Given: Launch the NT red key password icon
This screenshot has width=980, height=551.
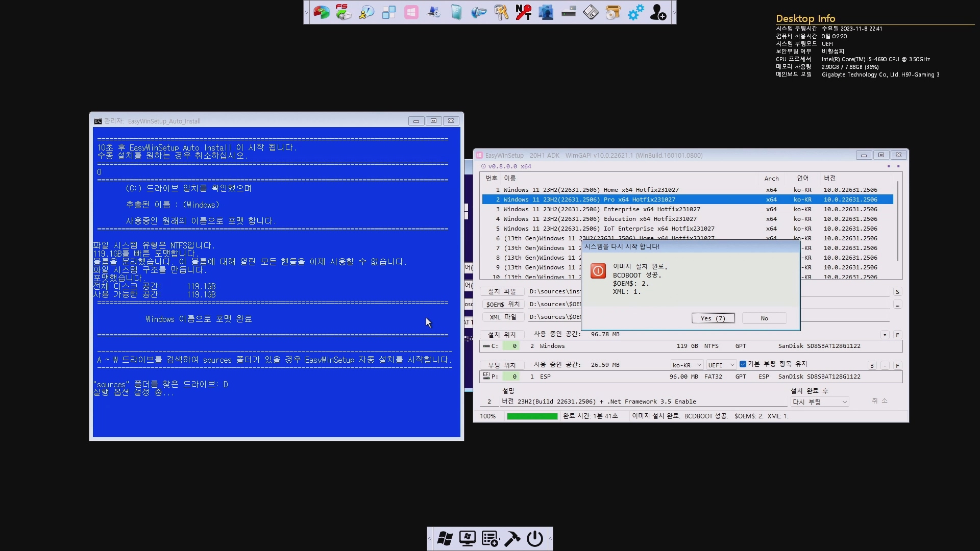Looking at the screenshot, I should [524, 12].
